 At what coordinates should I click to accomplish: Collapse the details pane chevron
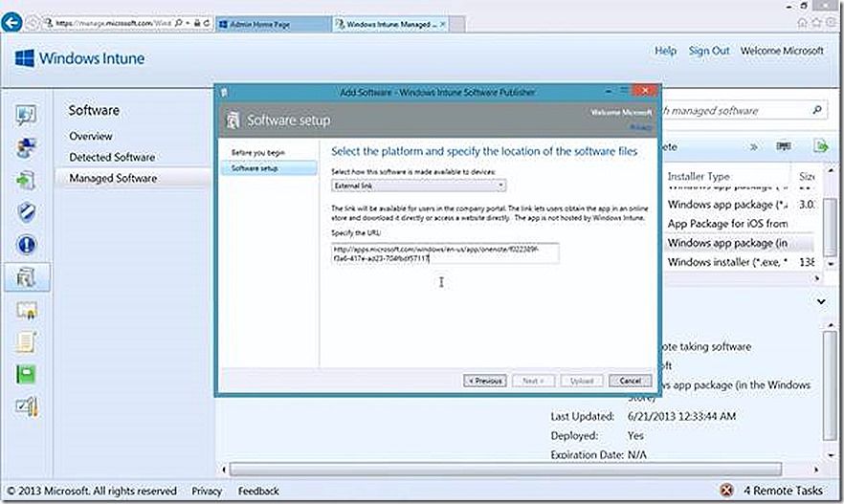821,301
